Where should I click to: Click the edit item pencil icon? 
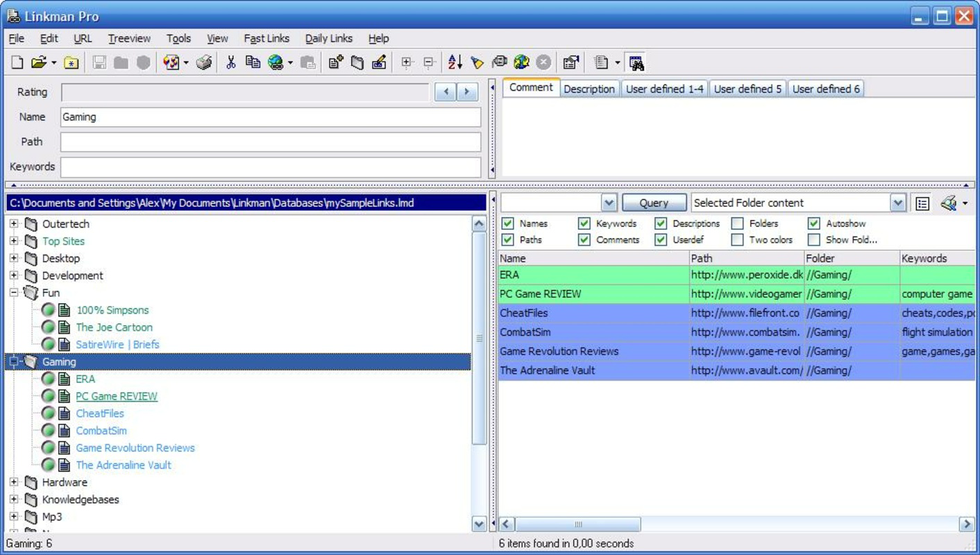(379, 62)
